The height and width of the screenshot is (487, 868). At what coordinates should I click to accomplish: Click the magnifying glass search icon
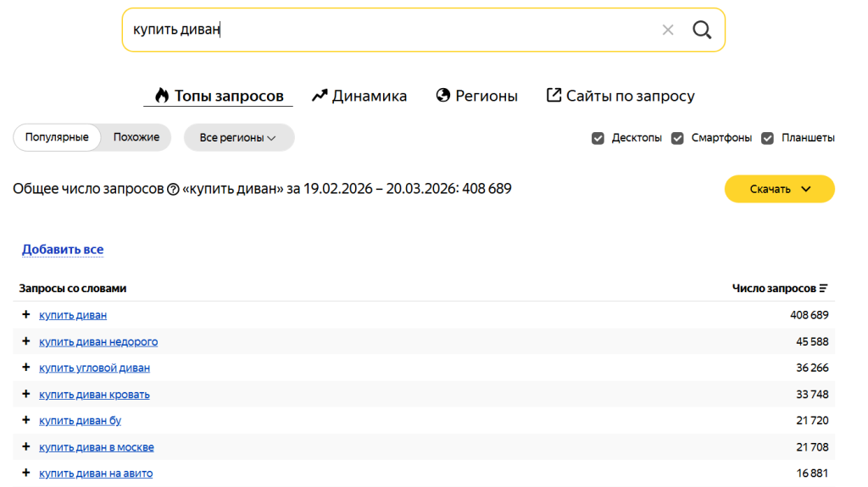[x=702, y=30]
